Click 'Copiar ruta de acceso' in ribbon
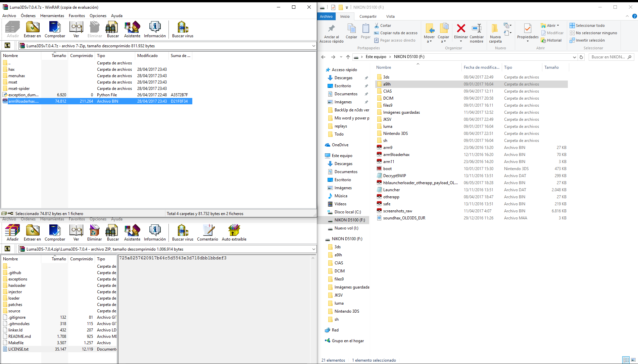The height and width of the screenshot is (364, 638). 396,33
